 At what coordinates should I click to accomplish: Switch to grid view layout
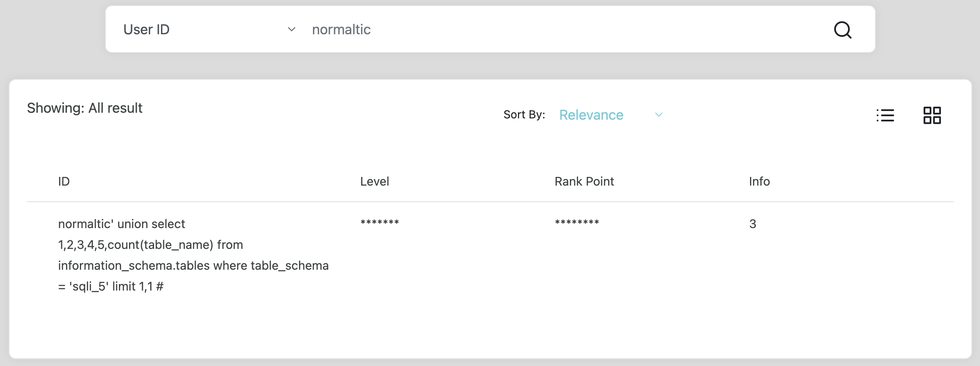pyautogui.click(x=932, y=115)
